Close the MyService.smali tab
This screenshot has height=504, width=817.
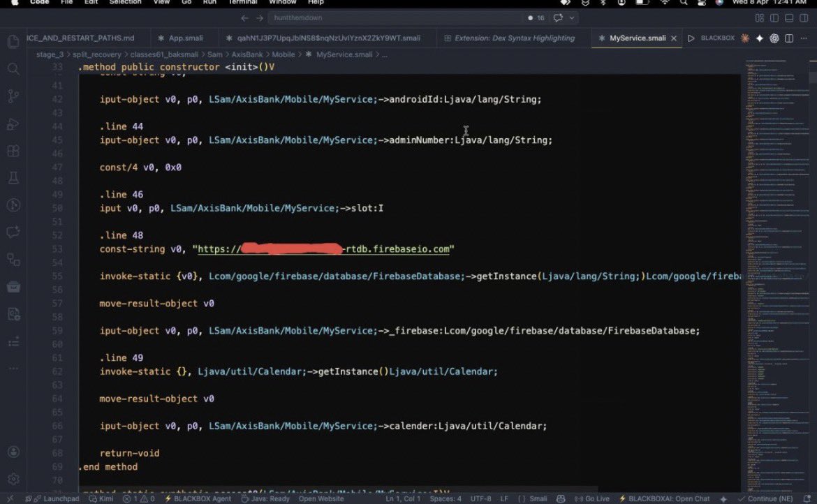[x=674, y=38]
